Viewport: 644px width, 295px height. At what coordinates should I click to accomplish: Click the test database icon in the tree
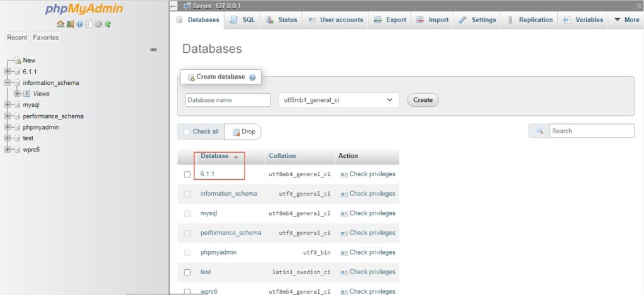click(17, 138)
